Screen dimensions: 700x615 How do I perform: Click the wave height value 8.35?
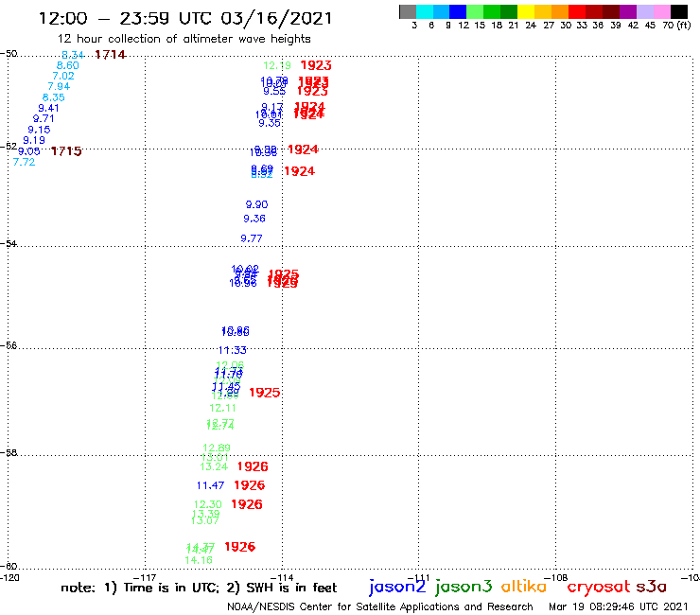pyautogui.click(x=53, y=97)
